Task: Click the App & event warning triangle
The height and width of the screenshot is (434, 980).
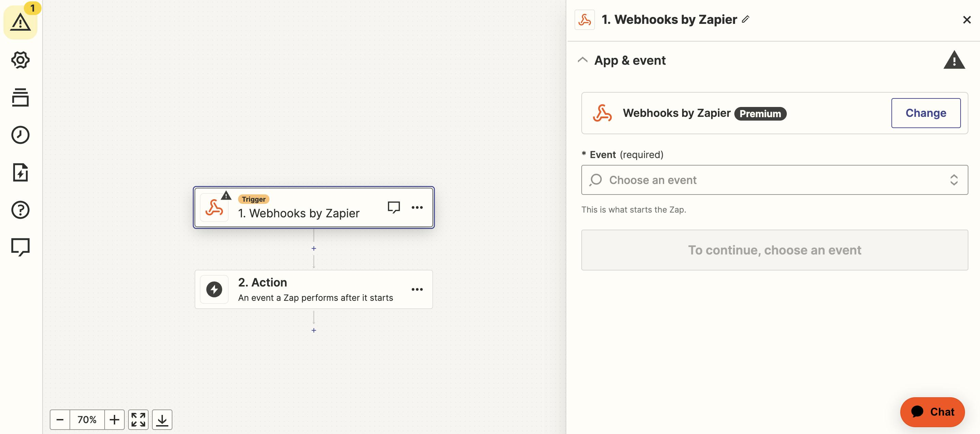Action: click(x=954, y=60)
